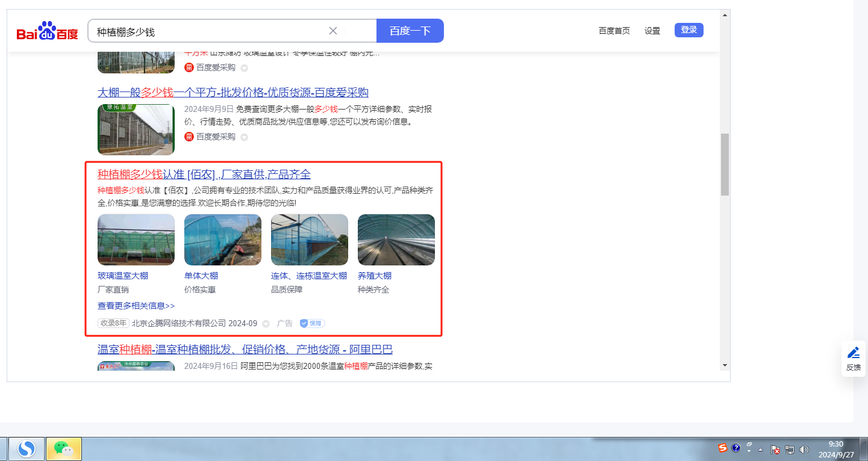Click the 保障 shield badge in the ad
The image size is (868, 461).
(x=312, y=323)
